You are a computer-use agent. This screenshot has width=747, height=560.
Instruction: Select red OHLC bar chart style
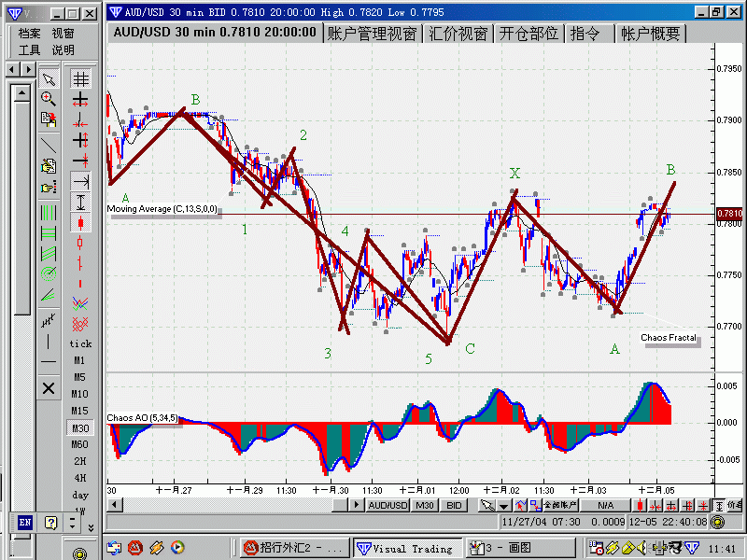pos(80,263)
